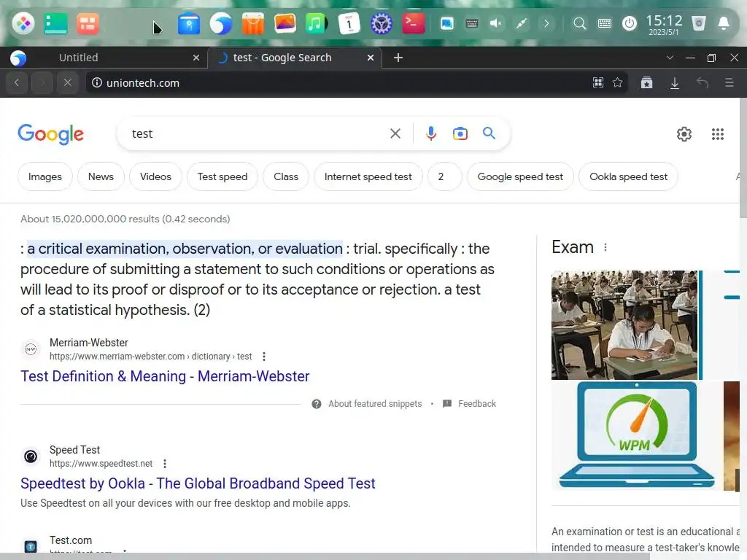This screenshot has width=747, height=560.
Task: Open the bookmarks manager toolbar icon
Action: coord(646,83)
